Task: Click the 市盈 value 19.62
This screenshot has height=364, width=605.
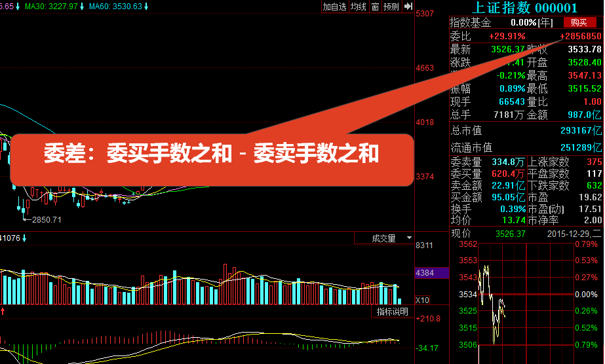Action: [591, 197]
